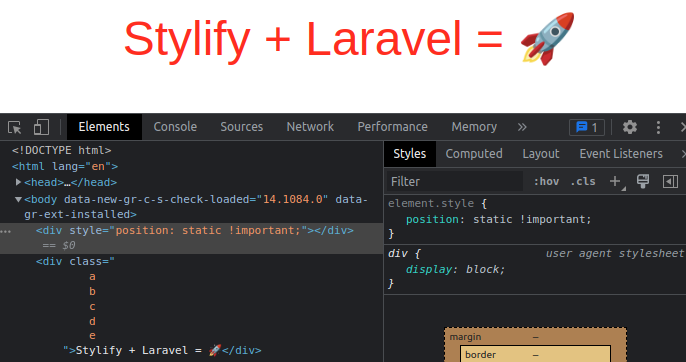The width and height of the screenshot is (686, 362).
Task: Focus the styles Filter input field
Action: tap(455, 182)
